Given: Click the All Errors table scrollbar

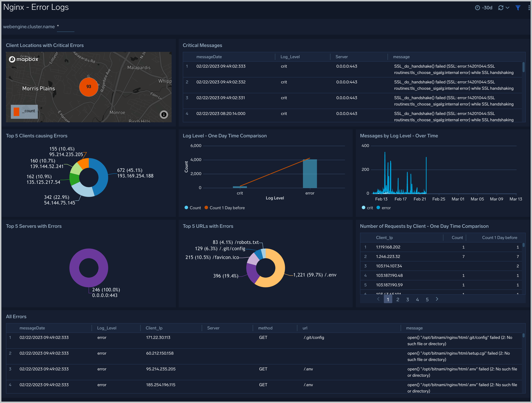Looking at the screenshot, I should coord(524,335).
